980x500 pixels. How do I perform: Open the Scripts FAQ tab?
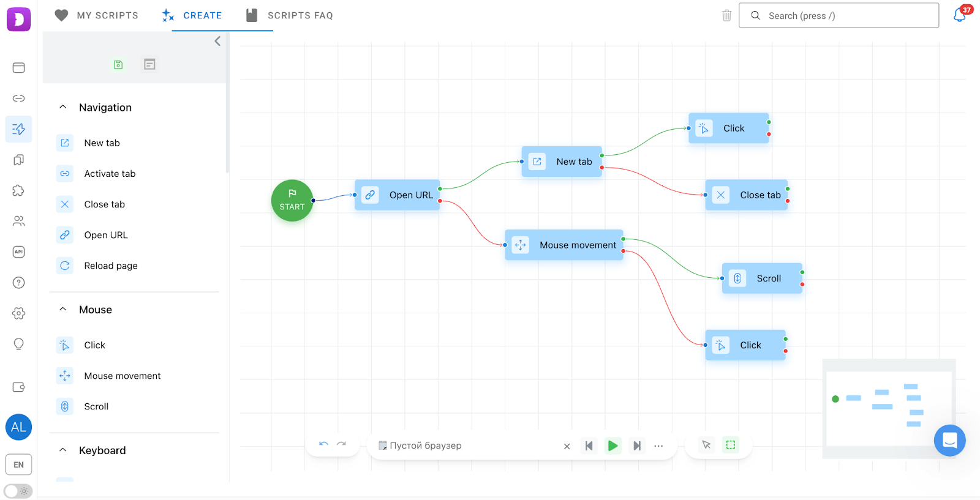tap(290, 15)
